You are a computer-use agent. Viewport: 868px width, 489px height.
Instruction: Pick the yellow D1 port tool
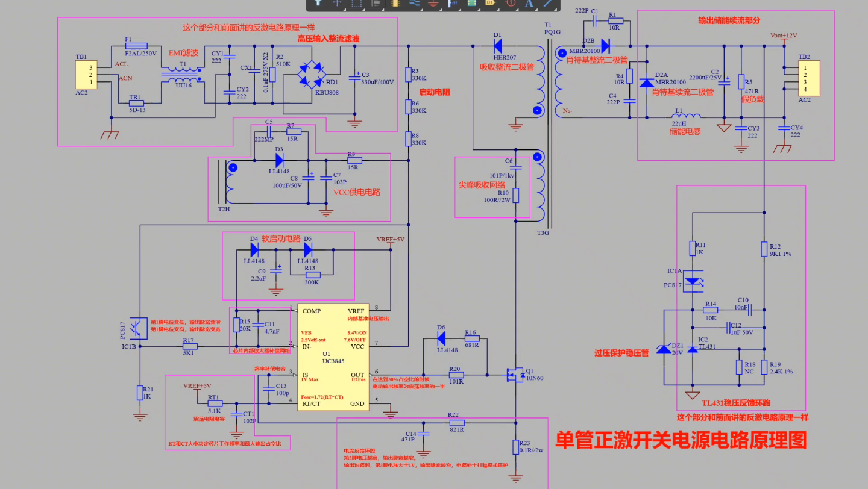tap(490, 3)
